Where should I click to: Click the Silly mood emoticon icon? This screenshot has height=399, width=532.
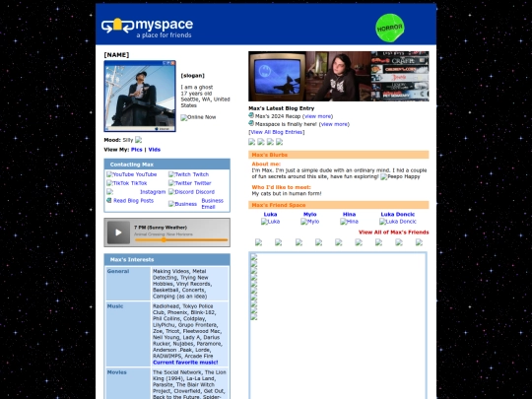[x=139, y=140]
